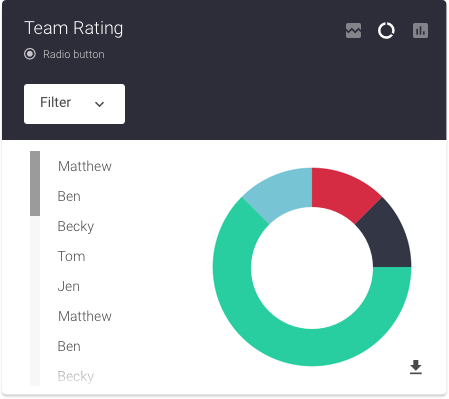
Task: Choose the faded Becky at list bottom
Action: pyautogui.click(x=76, y=376)
